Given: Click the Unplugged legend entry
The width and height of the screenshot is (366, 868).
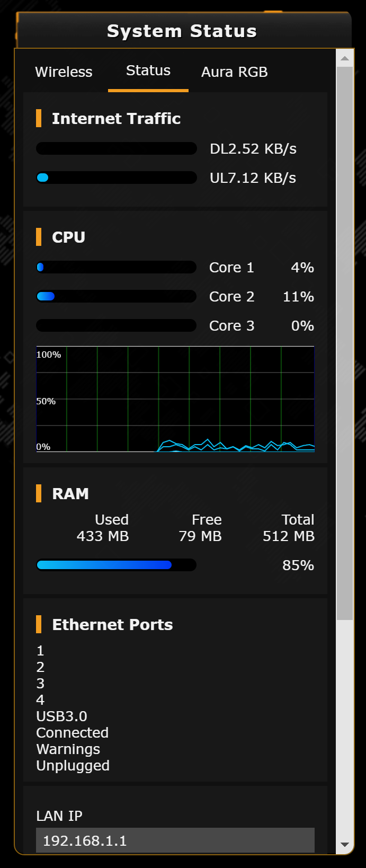Looking at the screenshot, I should (73, 765).
